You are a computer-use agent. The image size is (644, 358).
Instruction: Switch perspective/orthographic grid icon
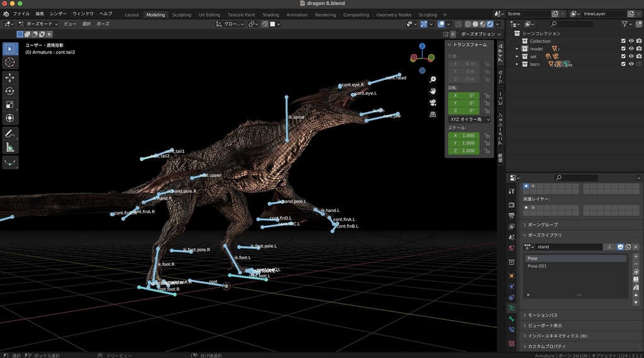433,115
